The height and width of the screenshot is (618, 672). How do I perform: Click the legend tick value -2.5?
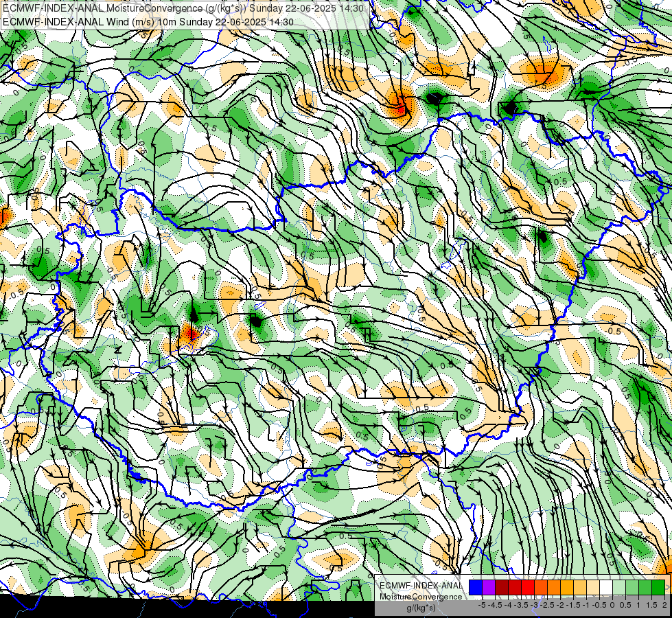[x=547, y=605]
